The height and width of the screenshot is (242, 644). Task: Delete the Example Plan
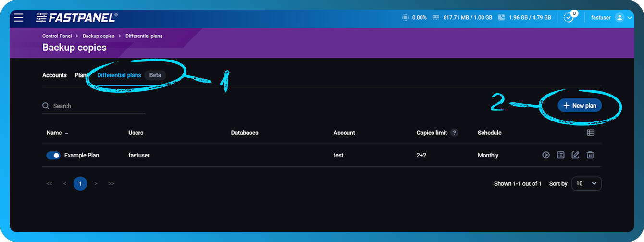[590, 155]
